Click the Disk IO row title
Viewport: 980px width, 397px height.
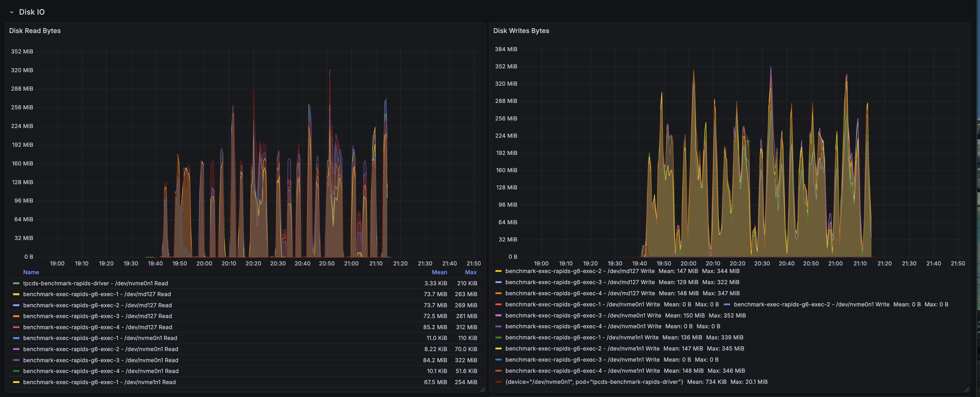[x=32, y=12]
